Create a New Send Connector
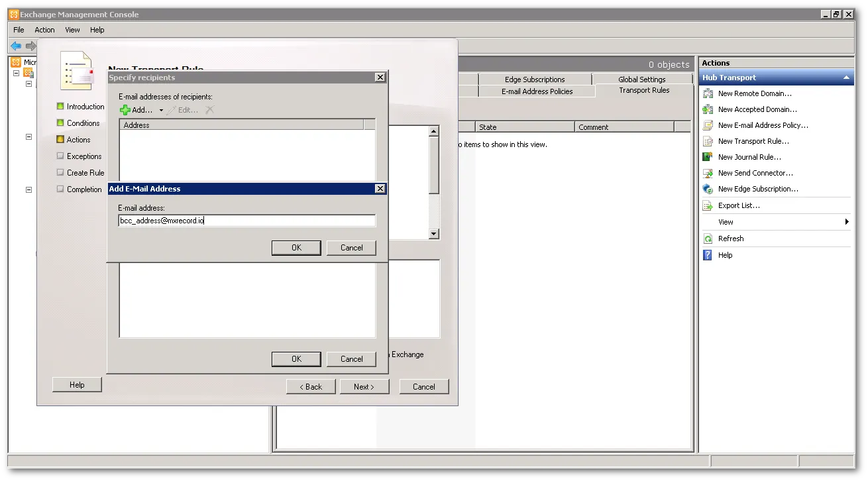The height and width of the screenshot is (481, 868). click(x=755, y=172)
